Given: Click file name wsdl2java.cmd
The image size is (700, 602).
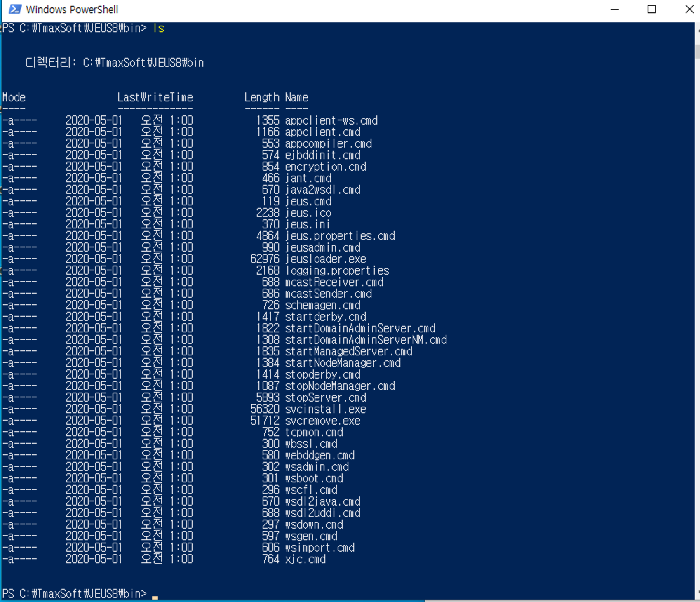Looking at the screenshot, I should (323, 501).
